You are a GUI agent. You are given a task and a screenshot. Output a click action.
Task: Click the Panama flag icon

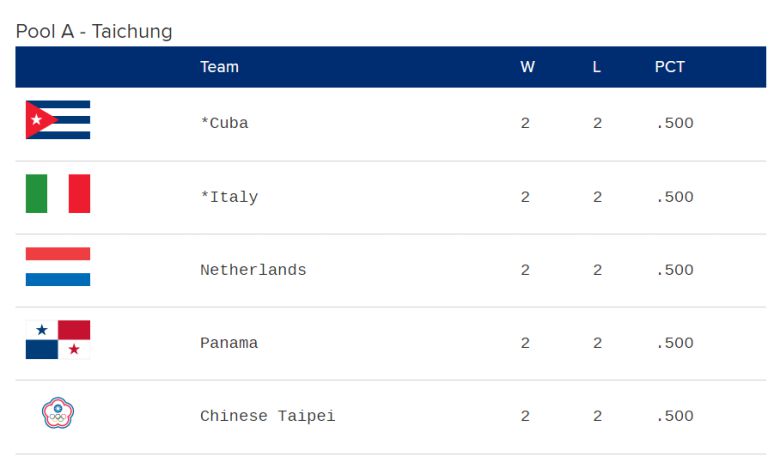[58, 340]
